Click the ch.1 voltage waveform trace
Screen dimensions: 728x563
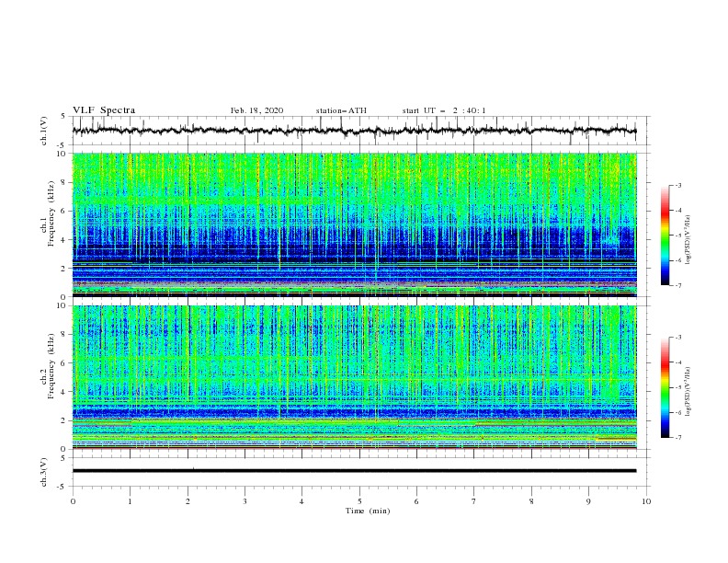(354, 131)
